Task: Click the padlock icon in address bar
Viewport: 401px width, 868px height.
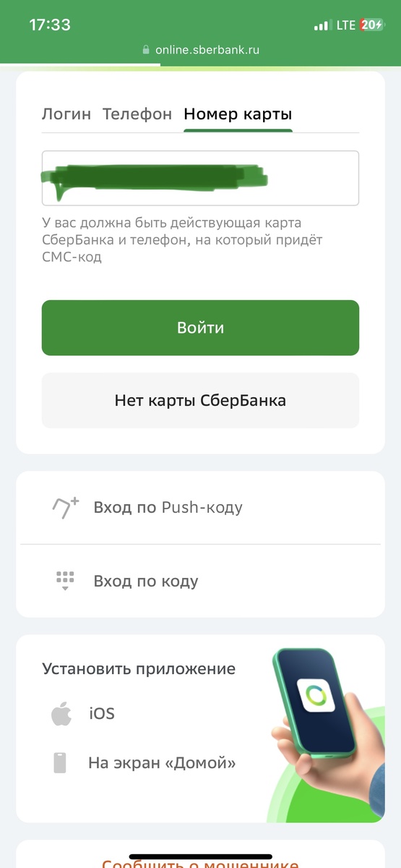Action: pyautogui.click(x=145, y=50)
